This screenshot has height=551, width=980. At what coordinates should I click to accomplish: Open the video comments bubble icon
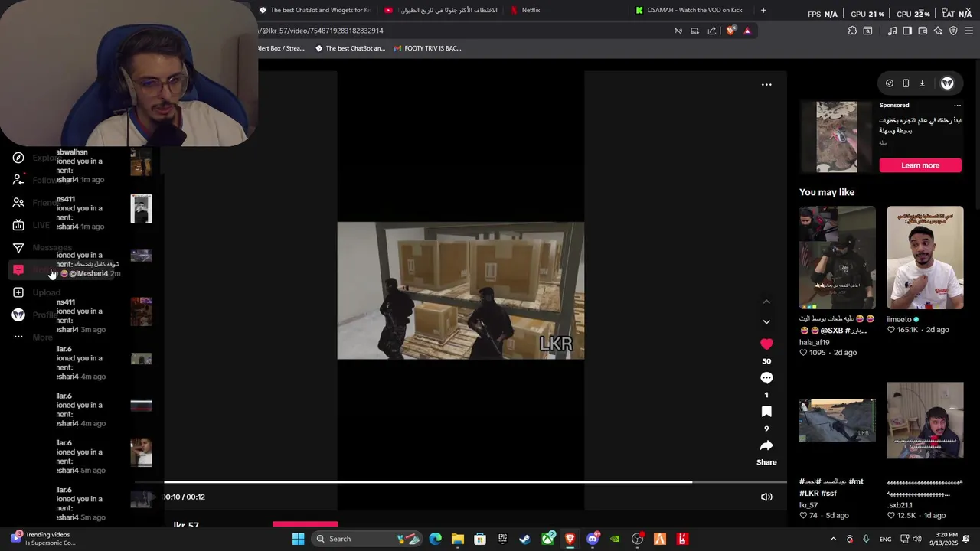click(766, 378)
